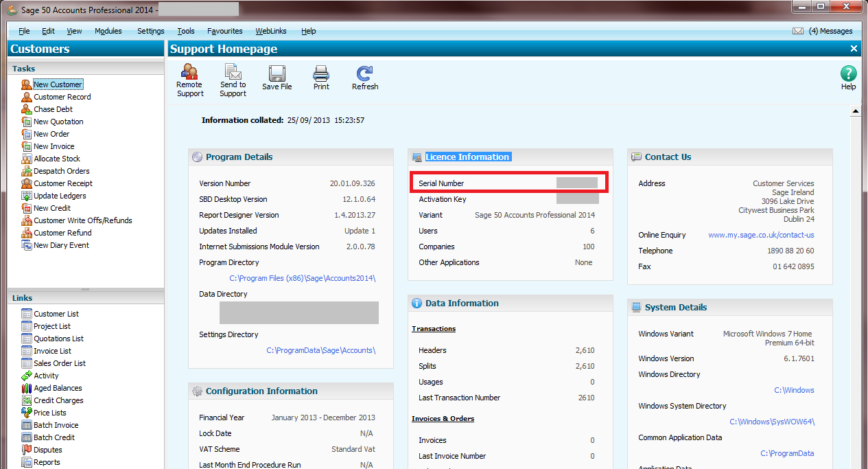Image resolution: width=868 pixels, height=469 pixels.
Task: Select the New Customer task icon
Action: tap(27, 84)
